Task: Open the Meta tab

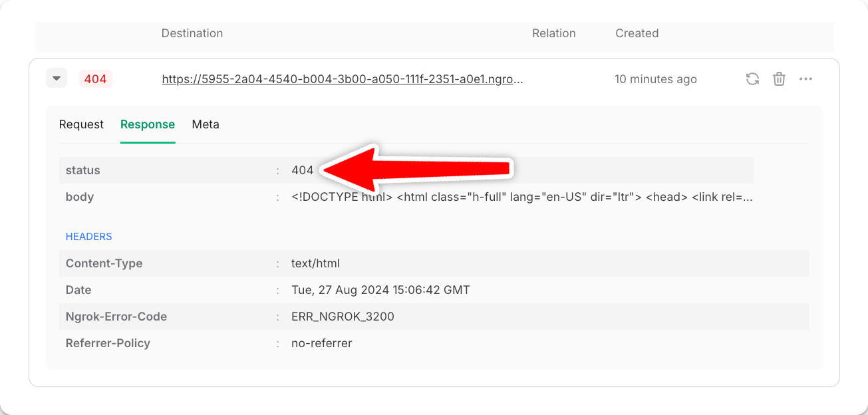Action: (x=206, y=124)
